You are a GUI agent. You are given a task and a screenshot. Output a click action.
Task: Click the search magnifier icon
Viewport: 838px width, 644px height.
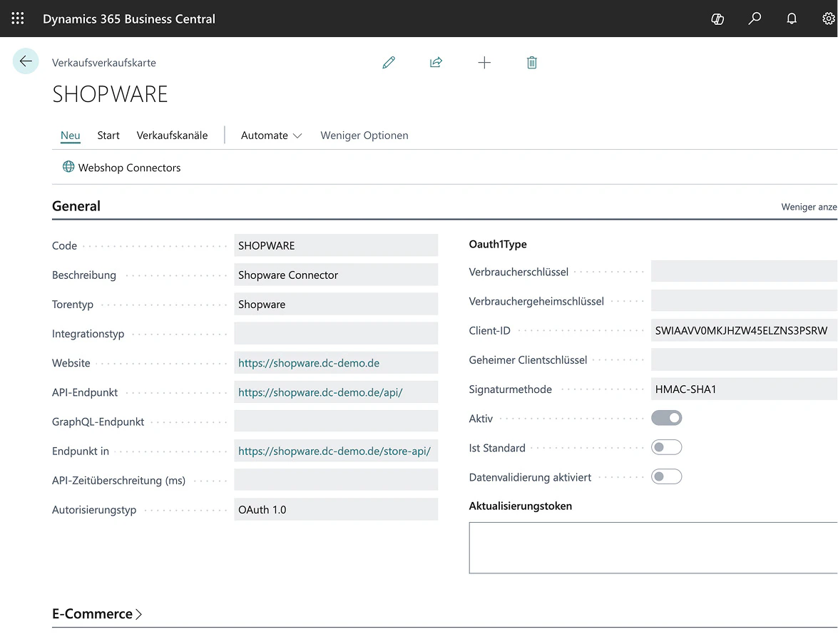(x=754, y=19)
